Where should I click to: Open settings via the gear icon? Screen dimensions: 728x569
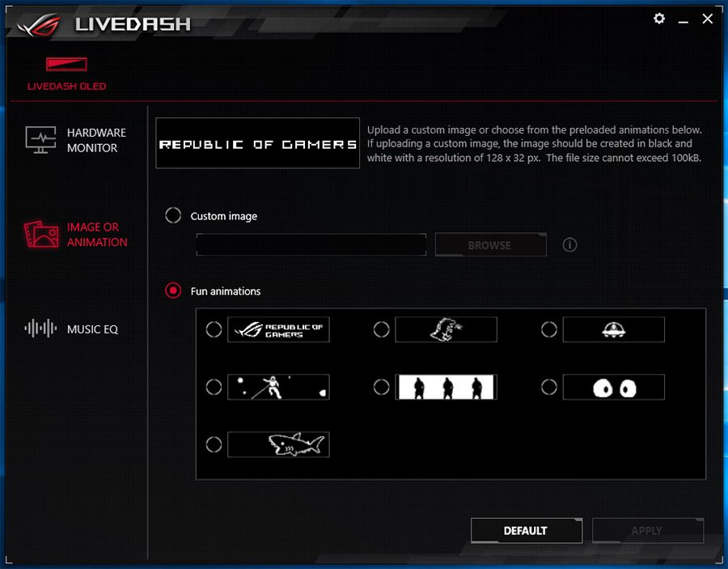tap(658, 19)
